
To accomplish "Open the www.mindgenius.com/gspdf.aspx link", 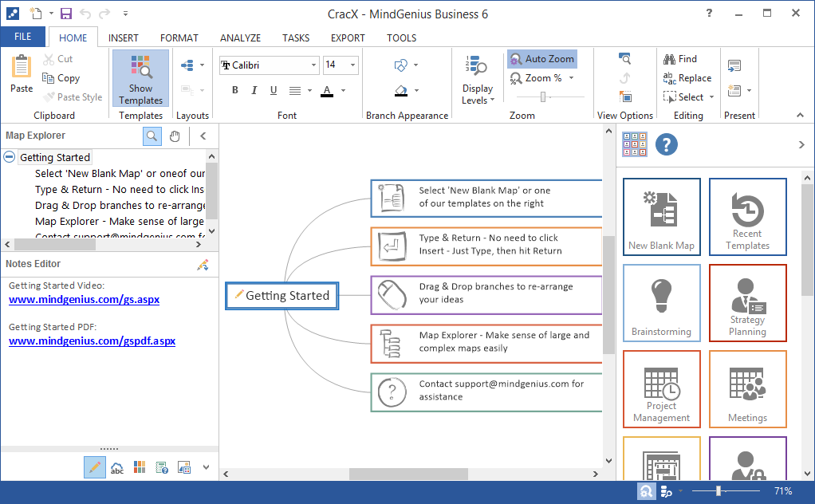I will coord(92,341).
